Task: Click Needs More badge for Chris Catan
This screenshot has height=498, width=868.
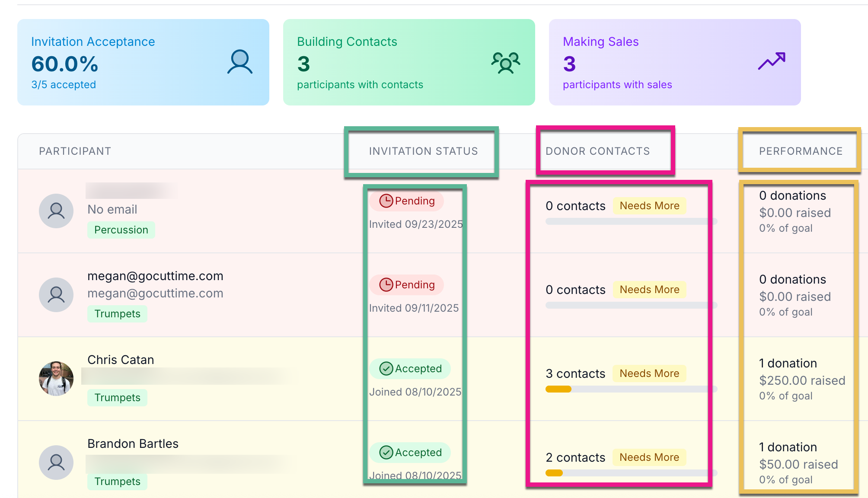Action: (x=649, y=373)
